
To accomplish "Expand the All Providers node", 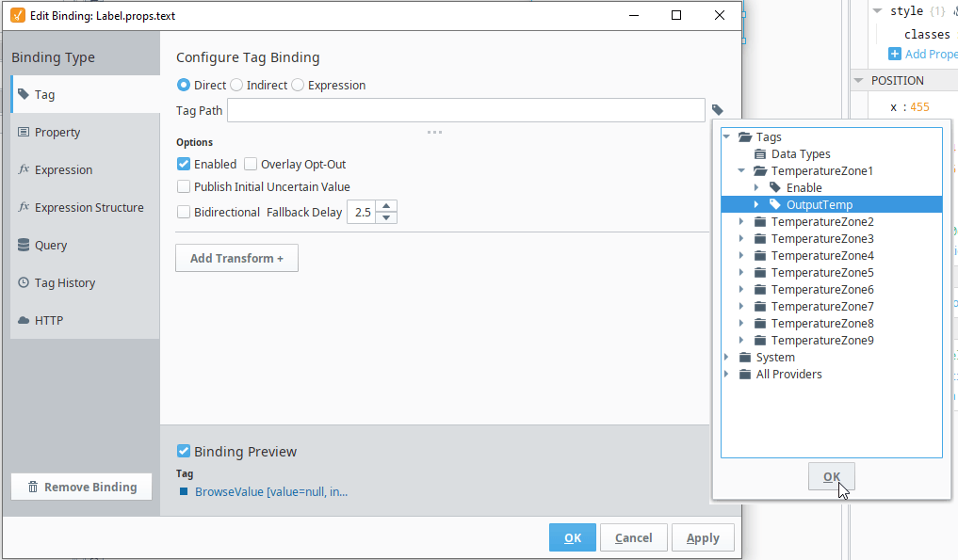I will pos(726,375).
